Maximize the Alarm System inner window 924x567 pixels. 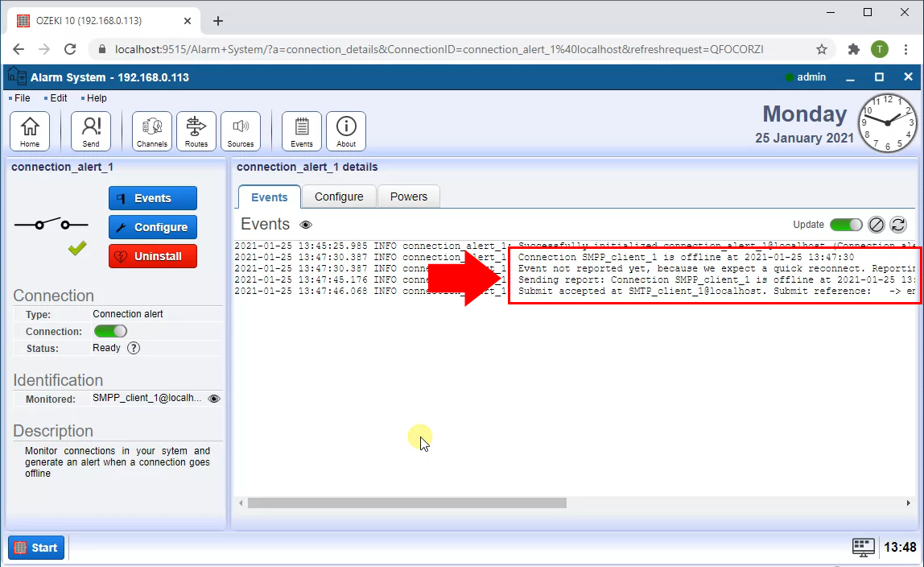pyautogui.click(x=879, y=77)
